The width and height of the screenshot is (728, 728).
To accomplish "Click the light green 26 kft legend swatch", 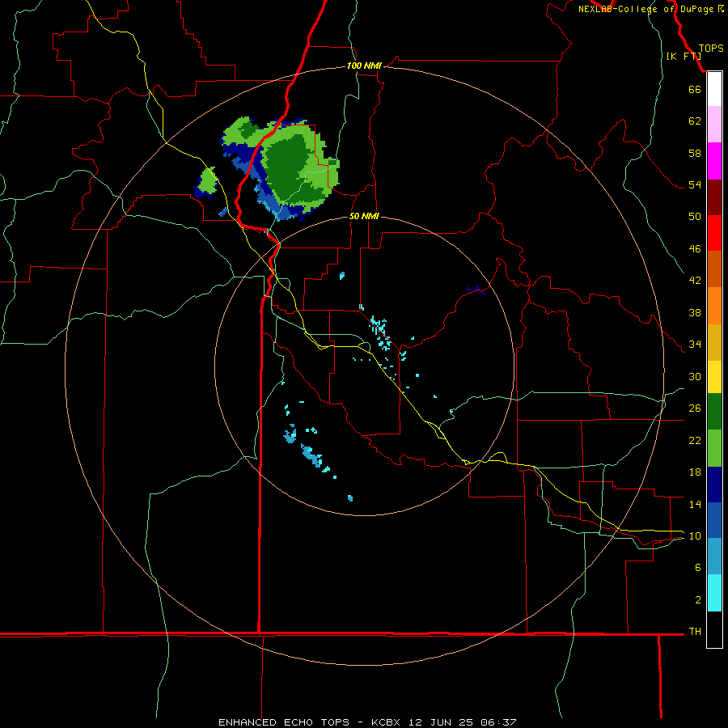I will click(714, 448).
